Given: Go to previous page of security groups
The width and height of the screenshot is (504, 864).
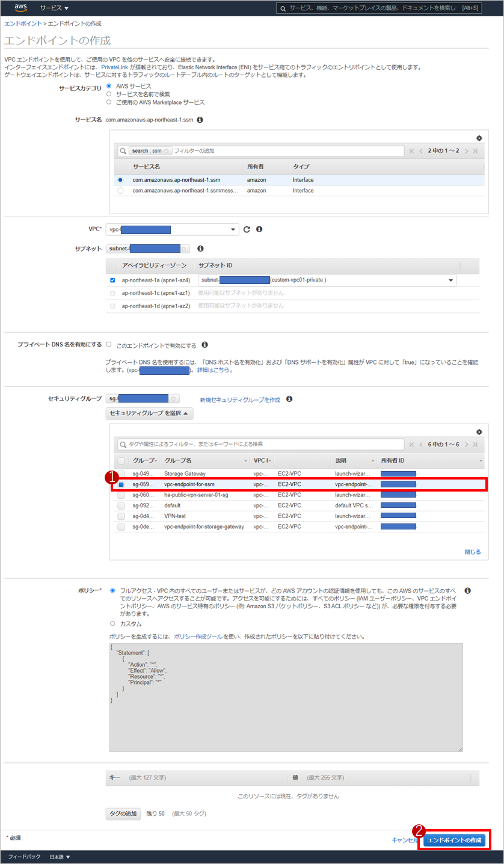Looking at the screenshot, I should (x=421, y=445).
